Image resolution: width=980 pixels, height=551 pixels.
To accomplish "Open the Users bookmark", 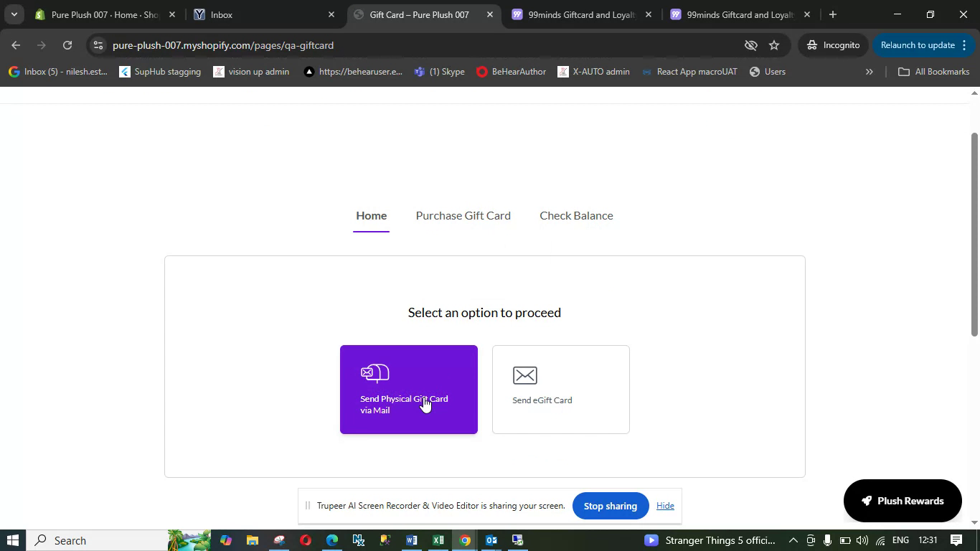I will click(767, 72).
